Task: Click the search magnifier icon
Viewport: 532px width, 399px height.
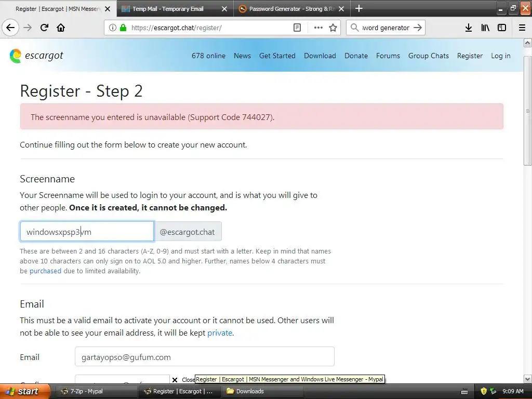Action: (354, 28)
